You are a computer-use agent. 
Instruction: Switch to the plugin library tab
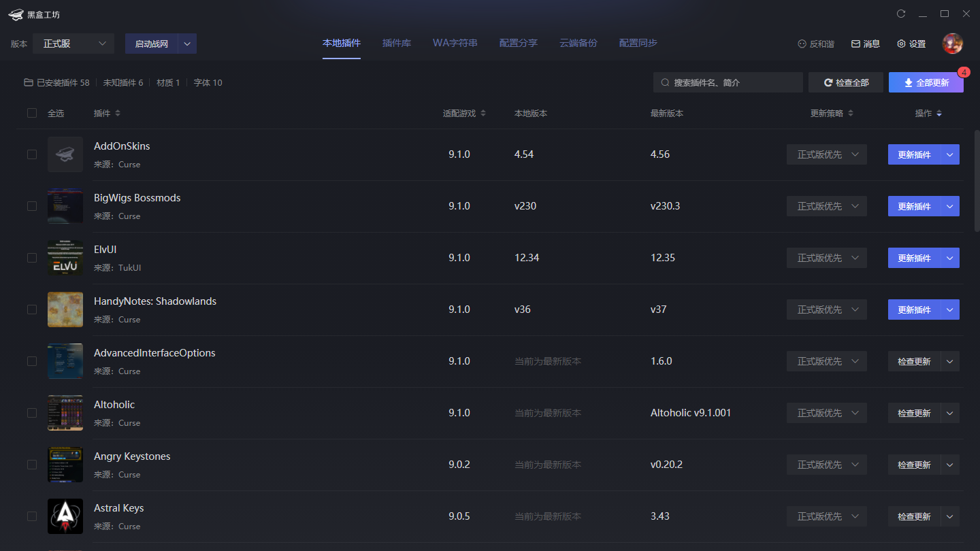(x=397, y=43)
